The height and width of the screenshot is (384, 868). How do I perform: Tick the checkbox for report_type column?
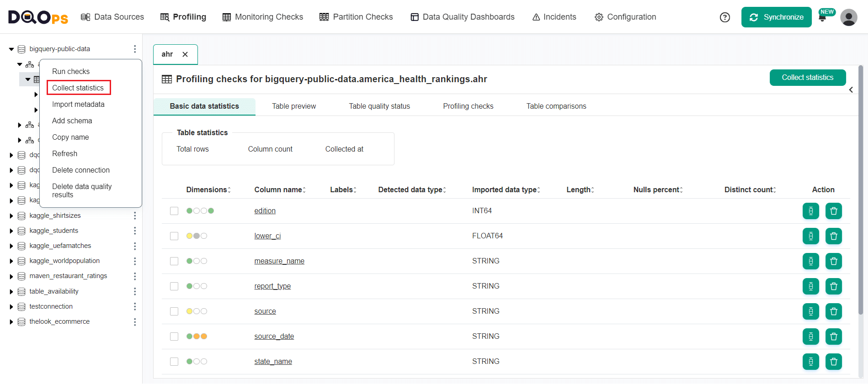click(x=174, y=286)
